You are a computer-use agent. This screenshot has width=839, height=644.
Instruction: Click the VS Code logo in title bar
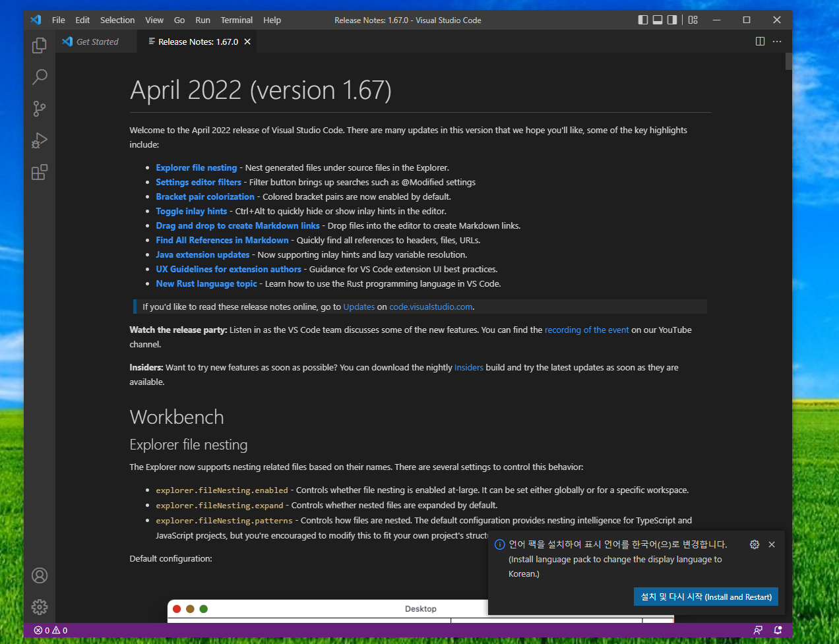point(36,20)
